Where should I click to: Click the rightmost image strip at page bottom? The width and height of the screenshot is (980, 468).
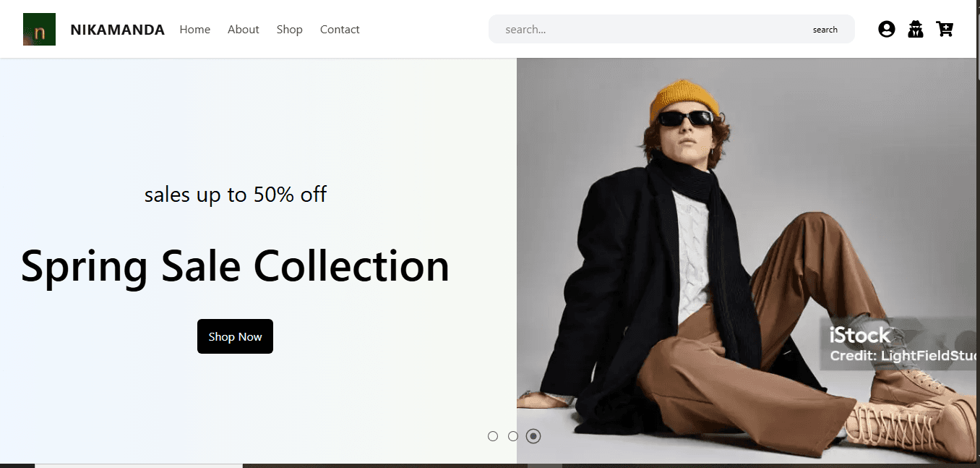(x=766, y=465)
